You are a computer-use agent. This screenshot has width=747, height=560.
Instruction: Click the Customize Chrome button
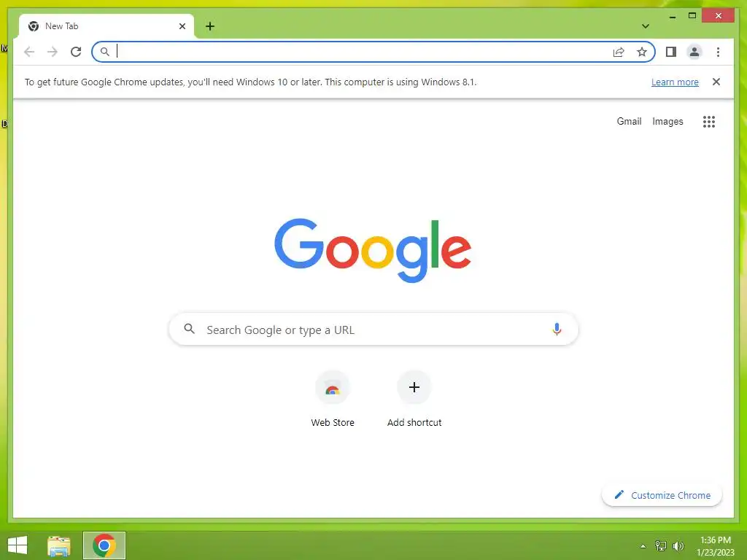click(x=662, y=495)
